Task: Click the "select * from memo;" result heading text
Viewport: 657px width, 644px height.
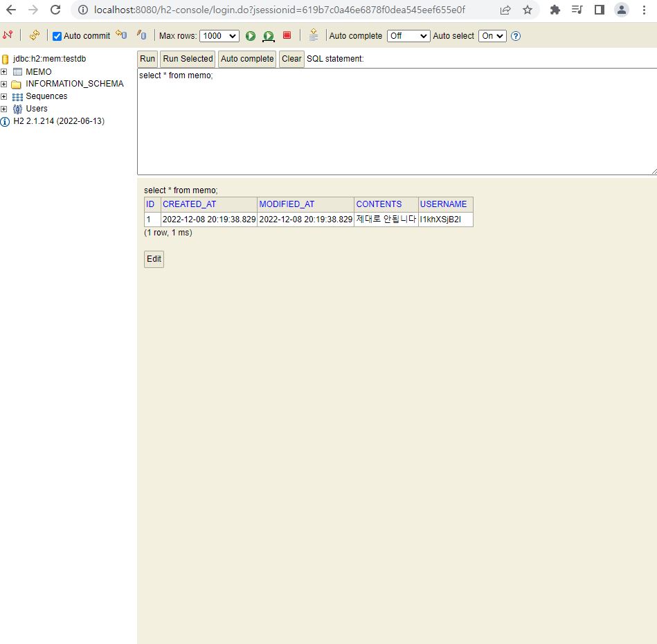Action: (x=181, y=190)
